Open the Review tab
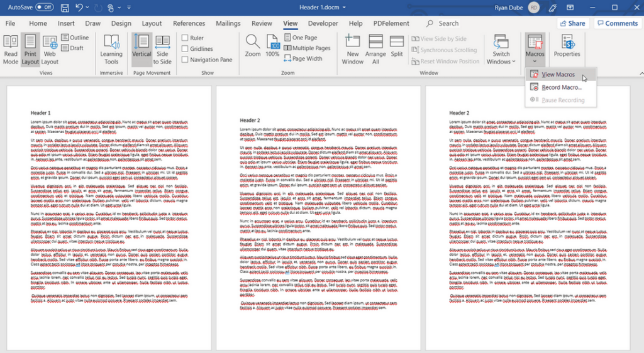Viewport: 644px width, 353px height. click(262, 23)
